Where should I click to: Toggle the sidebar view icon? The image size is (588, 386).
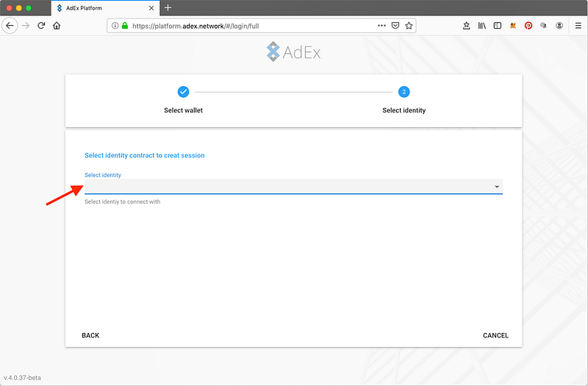(498, 26)
